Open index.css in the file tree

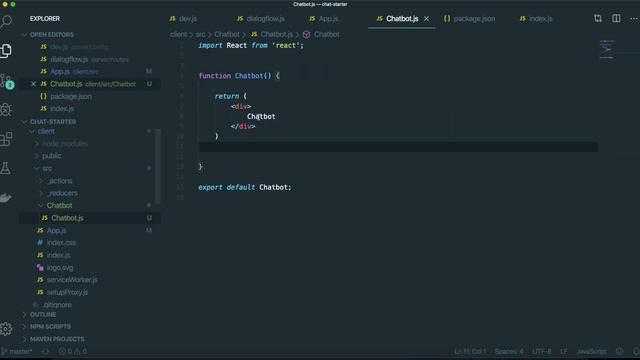(x=61, y=243)
